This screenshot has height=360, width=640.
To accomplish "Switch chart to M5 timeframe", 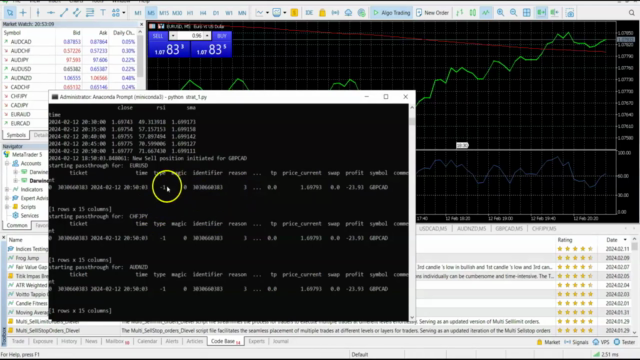I will (151, 13).
